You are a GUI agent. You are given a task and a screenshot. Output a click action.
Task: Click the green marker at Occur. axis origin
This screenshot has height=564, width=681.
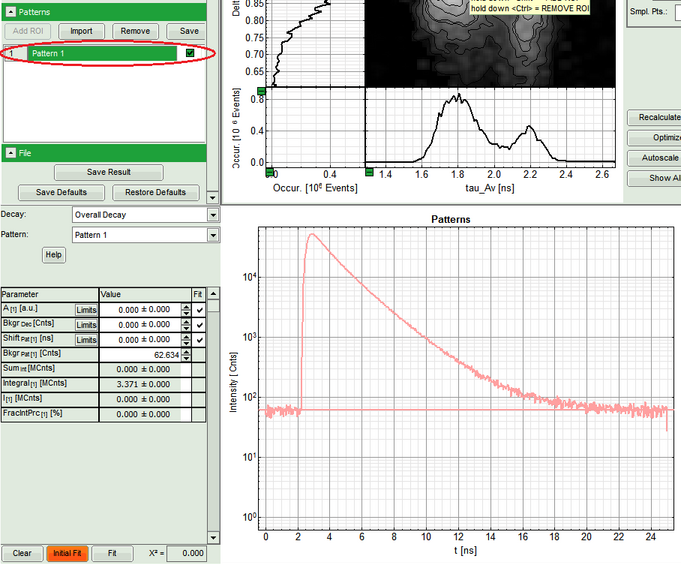coord(270,173)
